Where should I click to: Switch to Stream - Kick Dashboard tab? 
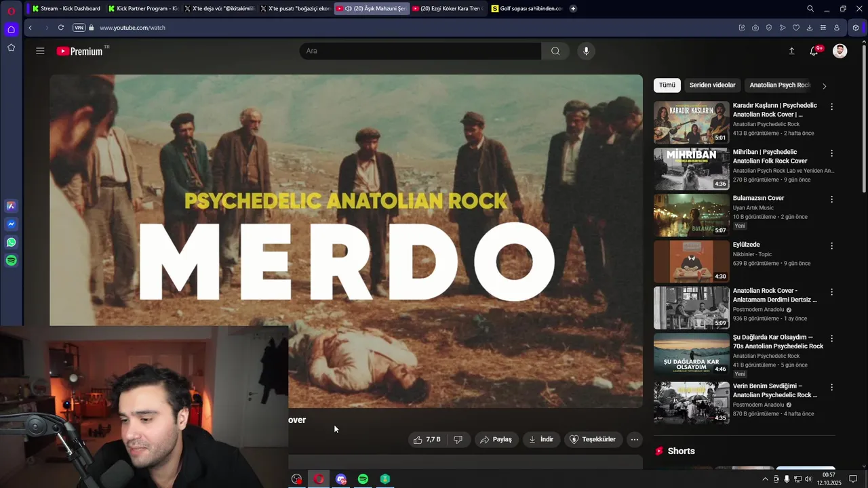[x=67, y=9]
